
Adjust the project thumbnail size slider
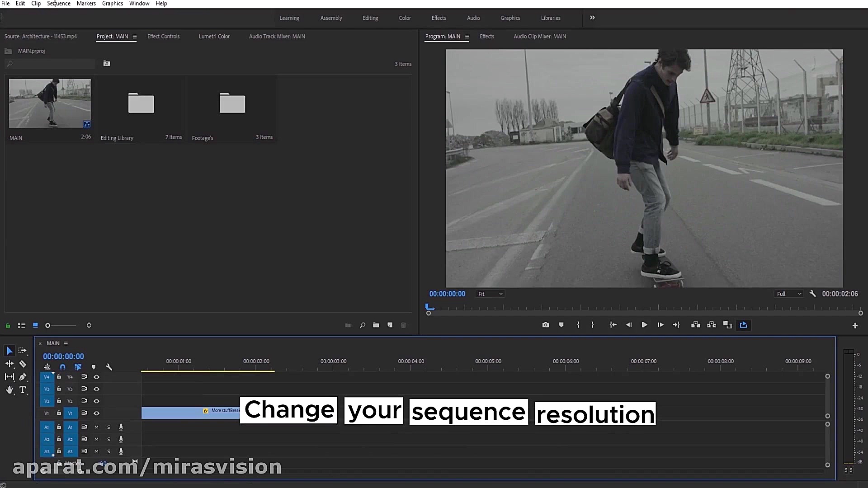click(48, 325)
